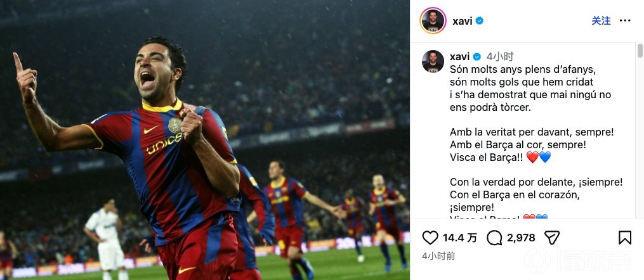Click the 关注 follow button
The width and height of the screenshot is (644, 280).
click(601, 20)
